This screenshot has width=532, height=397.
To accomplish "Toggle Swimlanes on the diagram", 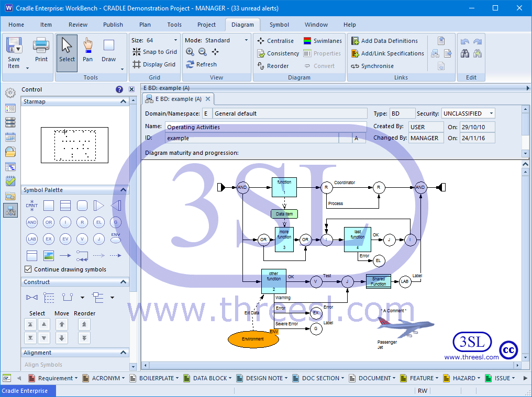I will click(x=323, y=41).
